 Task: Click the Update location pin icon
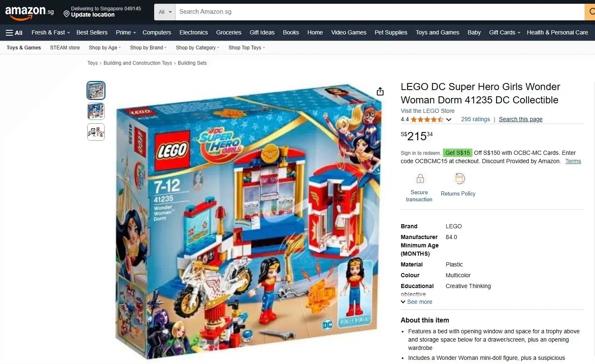coord(66,14)
